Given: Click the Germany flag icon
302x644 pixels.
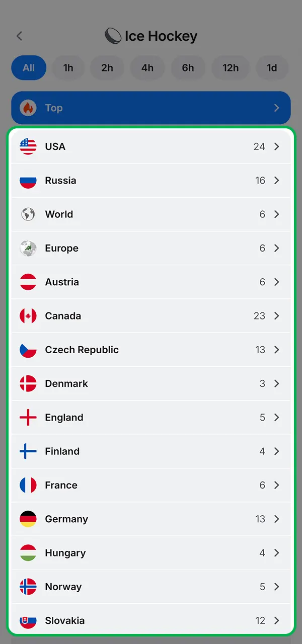Looking at the screenshot, I should [x=28, y=519].
